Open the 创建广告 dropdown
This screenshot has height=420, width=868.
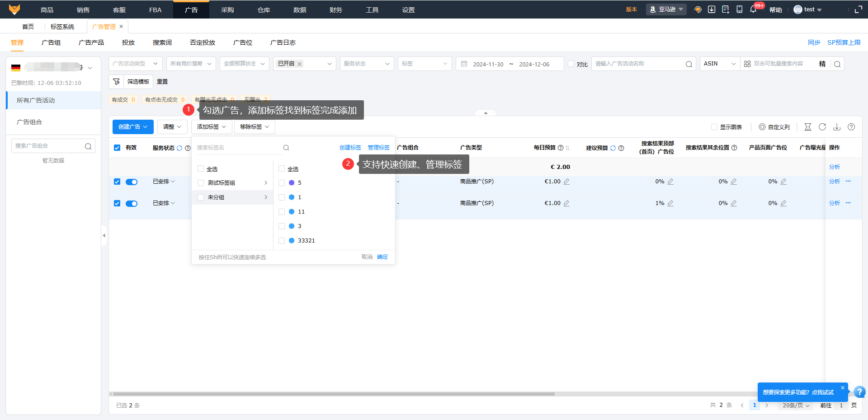tap(133, 127)
